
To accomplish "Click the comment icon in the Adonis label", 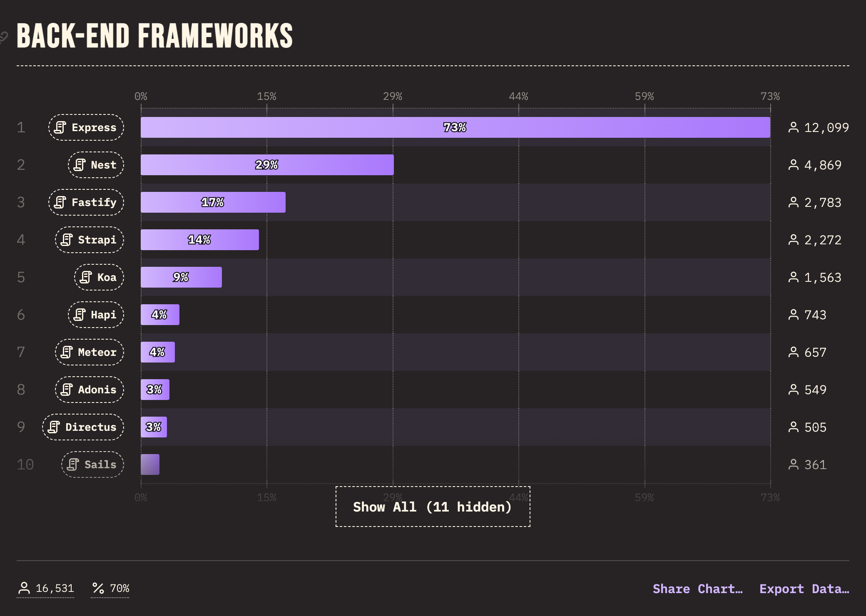I will click(x=67, y=390).
